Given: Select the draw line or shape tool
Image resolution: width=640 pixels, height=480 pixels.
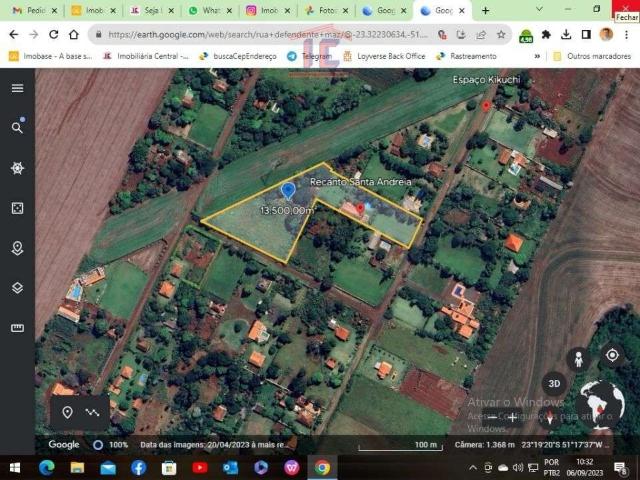Looking at the screenshot, I should pos(93,412).
